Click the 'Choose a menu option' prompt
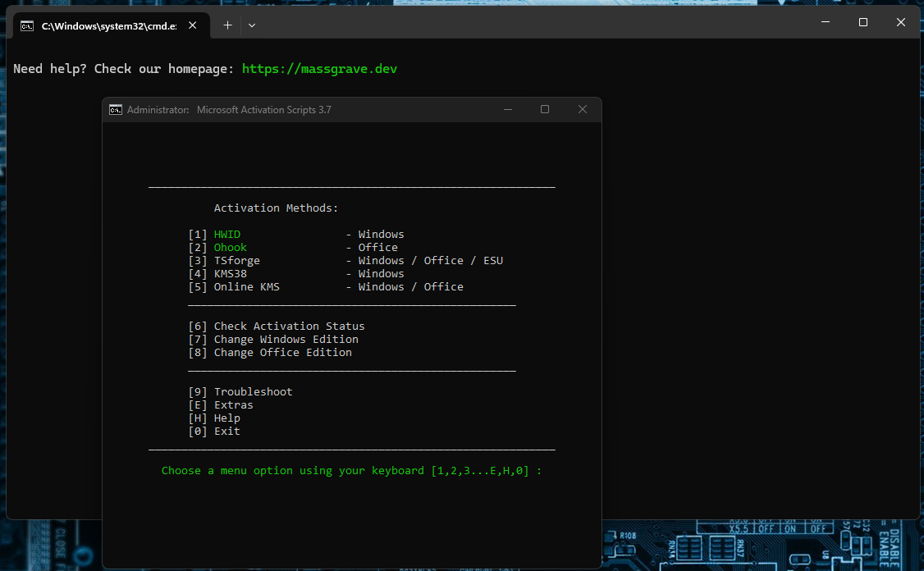924x571 pixels. [351, 471]
